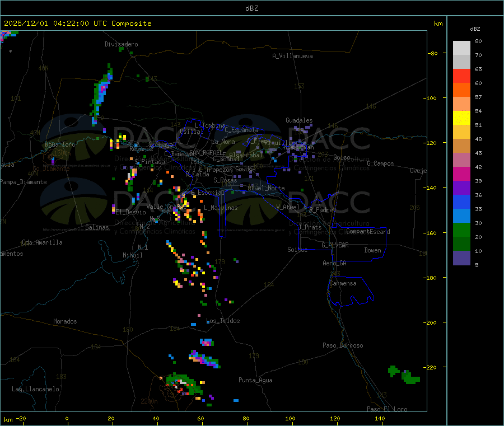Click the dBZ title at top

(251, 8)
